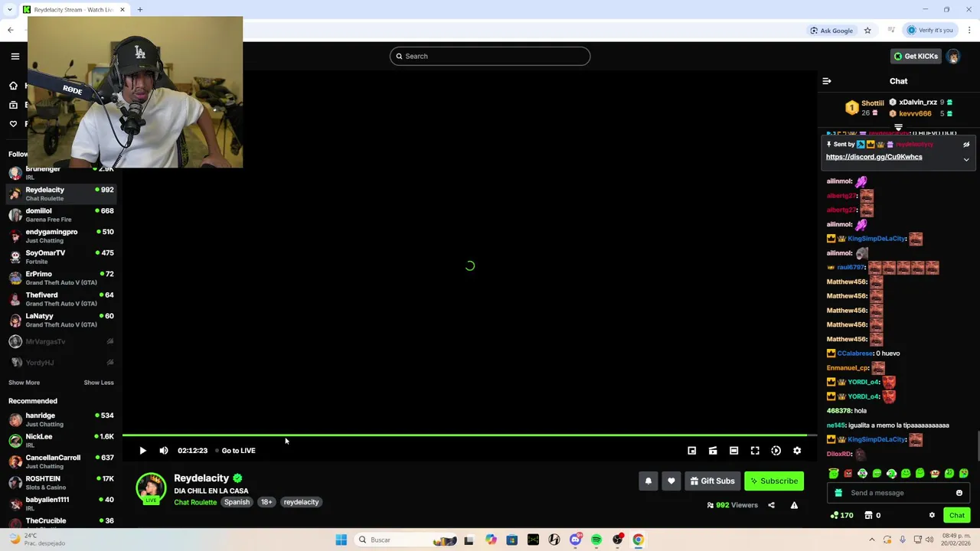Open the discord.gg invite link
Viewport: 980px width, 551px height.
coord(874,157)
